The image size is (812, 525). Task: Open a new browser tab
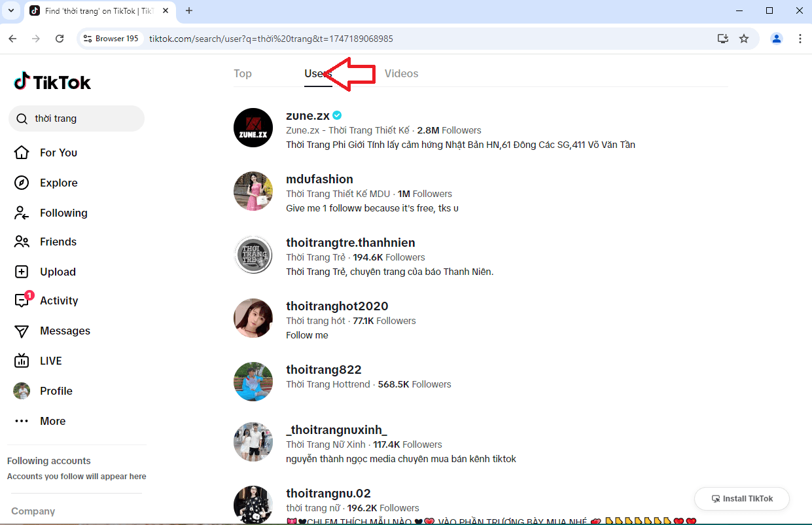click(x=189, y=10)
